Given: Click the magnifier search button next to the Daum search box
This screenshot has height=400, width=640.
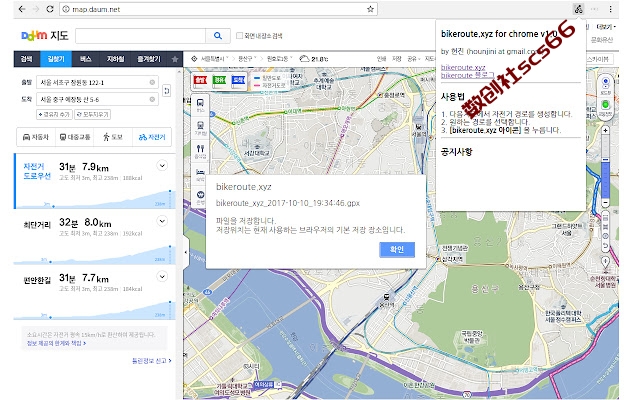Looking at the screenshot, I should click(x=218, y=36).
